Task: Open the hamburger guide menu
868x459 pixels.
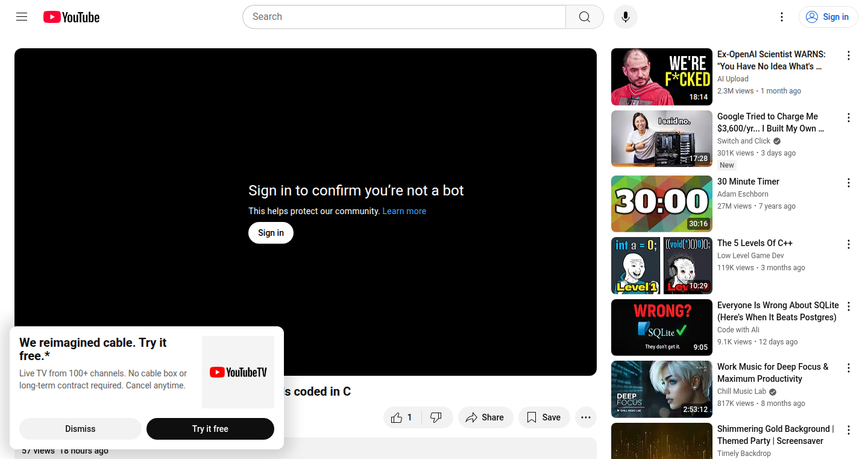Action: [x=22, y=17]
